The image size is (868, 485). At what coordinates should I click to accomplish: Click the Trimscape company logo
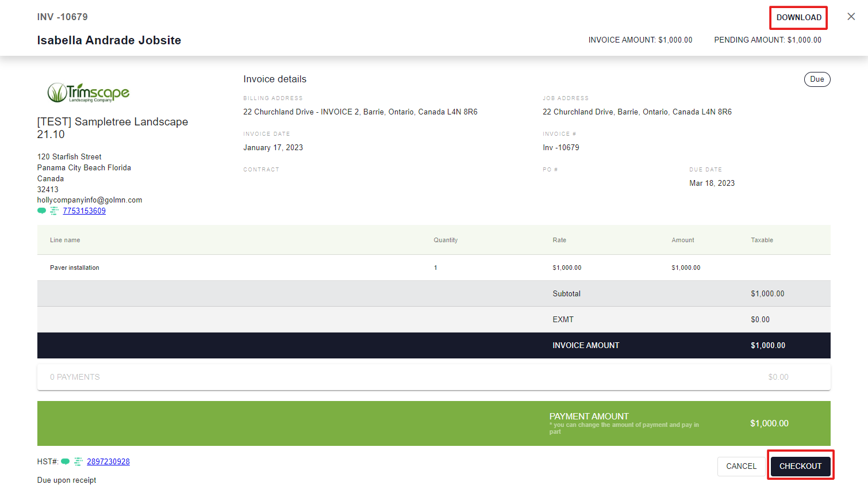88,93
